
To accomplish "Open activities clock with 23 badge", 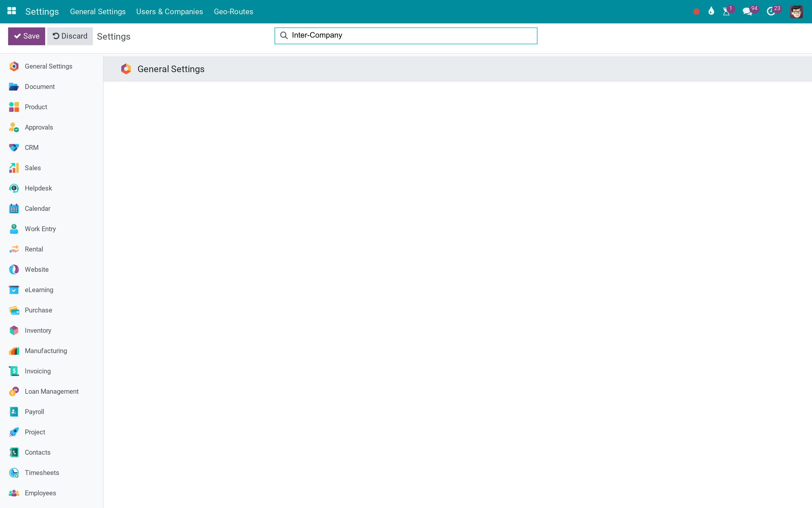I will click(771, 11).
